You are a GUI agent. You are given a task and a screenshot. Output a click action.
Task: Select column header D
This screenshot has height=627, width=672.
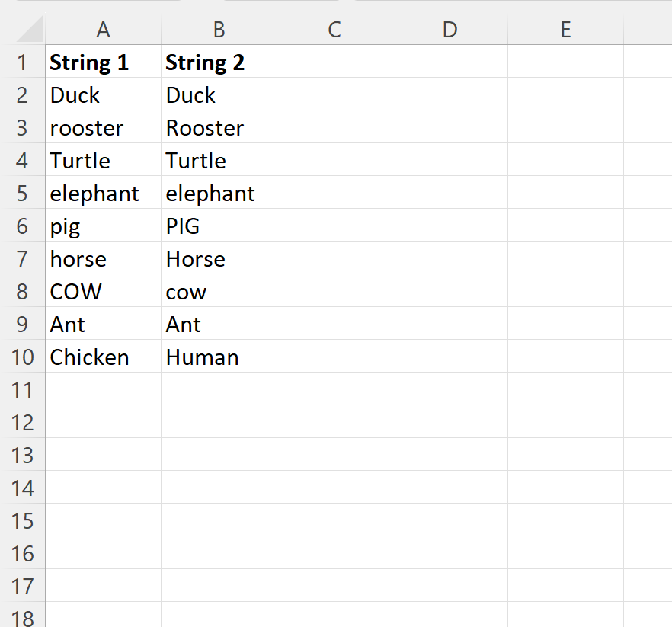[x=450, y=29]
